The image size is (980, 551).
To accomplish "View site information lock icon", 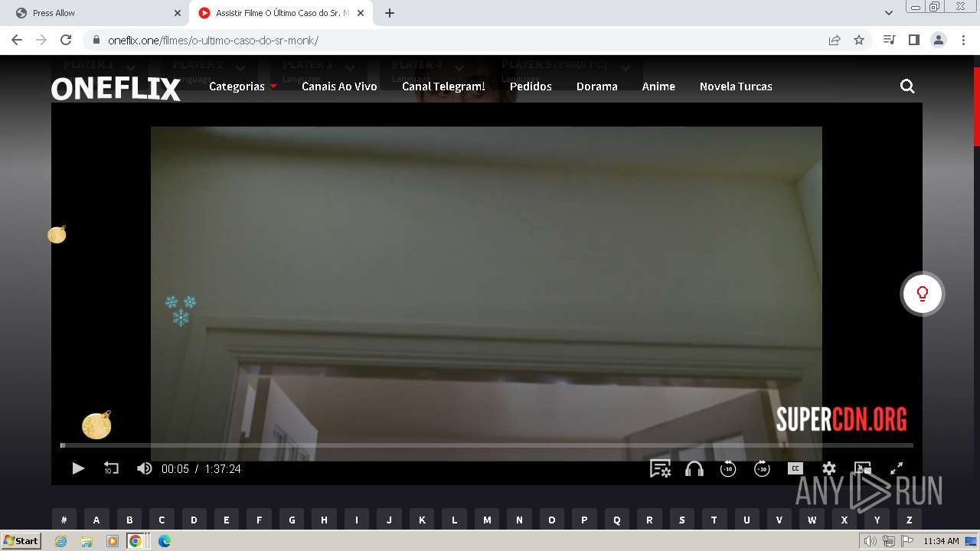I will click(96, 41).
